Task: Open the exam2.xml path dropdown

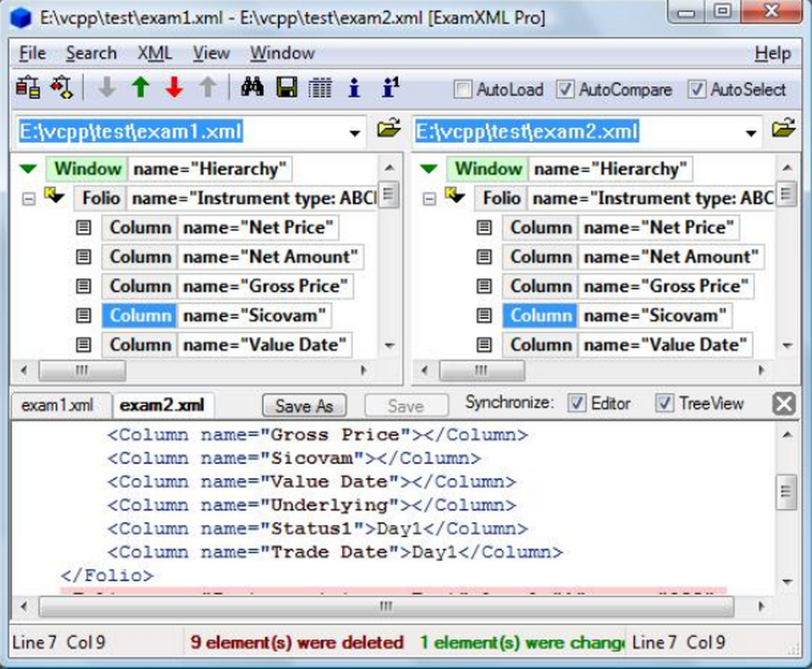Action: (x=750, y=133)
